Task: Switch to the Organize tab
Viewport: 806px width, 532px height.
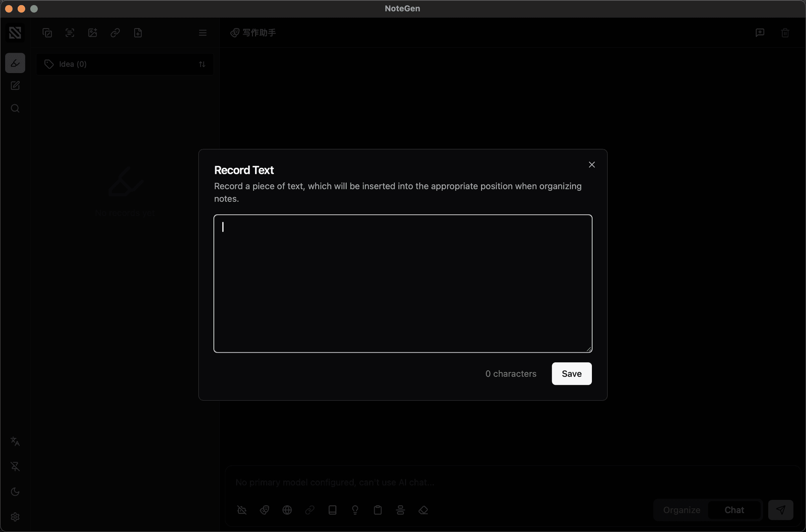Action: (681, 510)
